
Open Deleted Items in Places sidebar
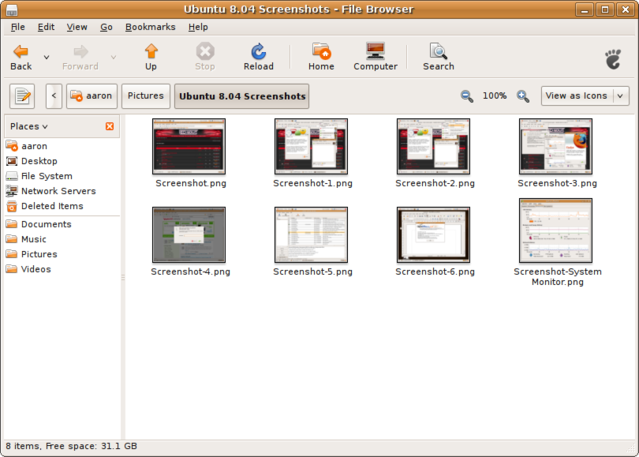(62, 206)
